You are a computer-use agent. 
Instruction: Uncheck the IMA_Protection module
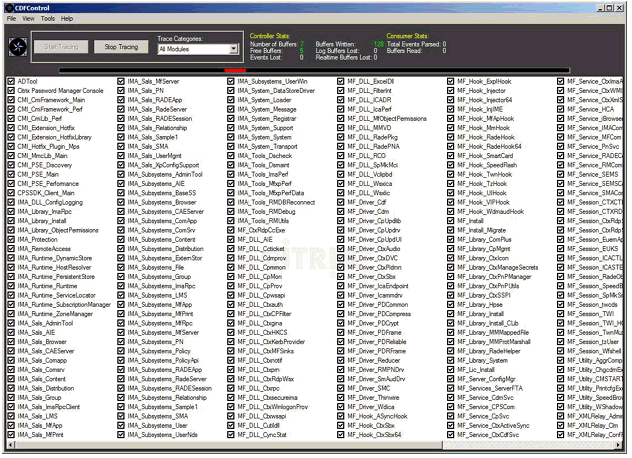[10, 240]
